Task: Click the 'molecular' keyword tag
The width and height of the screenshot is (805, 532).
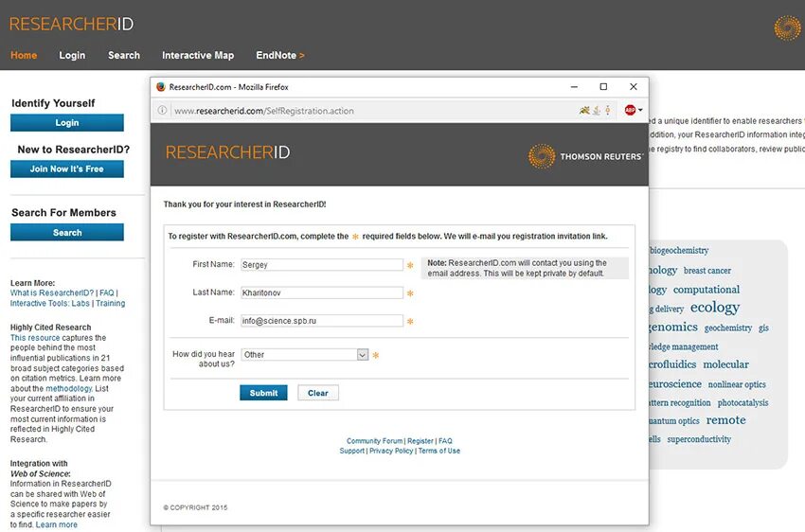Action: pyautogui.click(x=726, y=364)
